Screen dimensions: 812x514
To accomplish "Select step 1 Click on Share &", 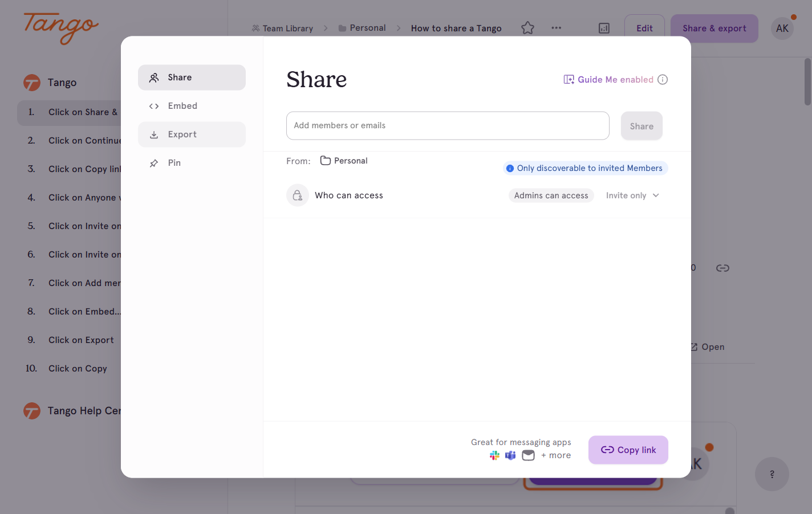I will click(x=69, y=112).
